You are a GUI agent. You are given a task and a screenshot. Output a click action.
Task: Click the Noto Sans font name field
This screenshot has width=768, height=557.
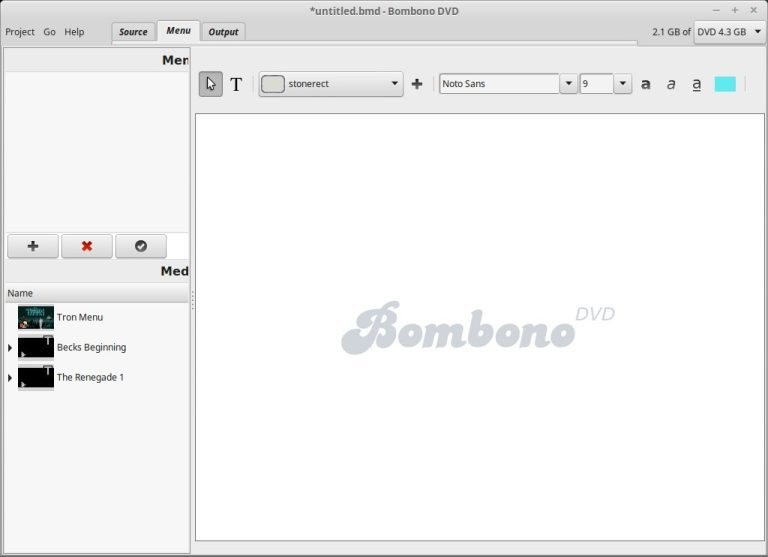[498, 84]
